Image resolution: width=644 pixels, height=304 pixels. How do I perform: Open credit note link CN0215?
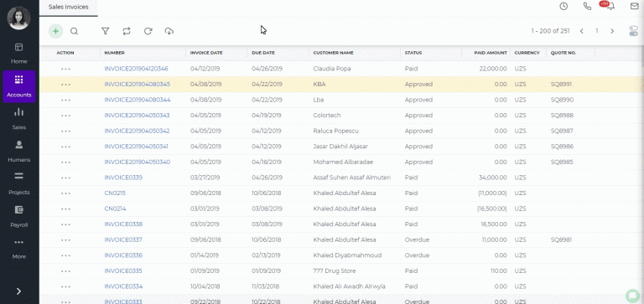tap(115, 193)
